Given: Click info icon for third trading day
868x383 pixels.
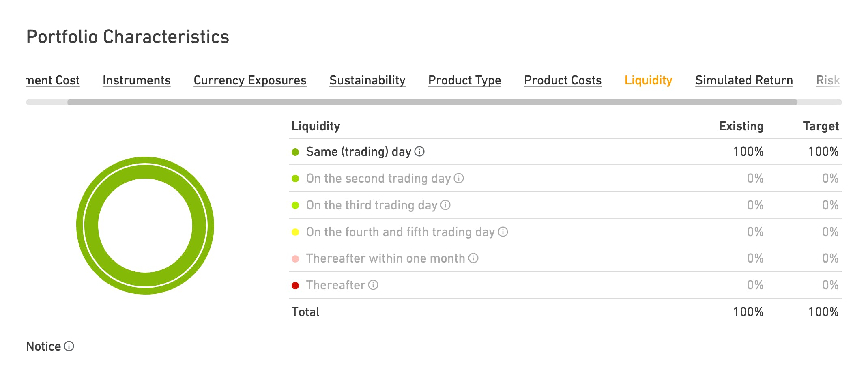Looking at the screenshot, I should (x=445, y=205).
